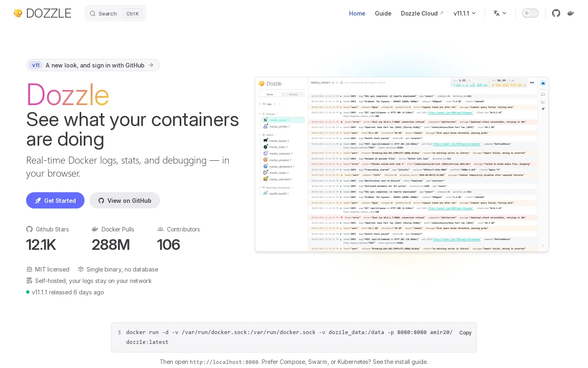The image size is (588, 368).
Task: Click the traefik_traefik.1 container icon in preview
Action: pos(265,193)
